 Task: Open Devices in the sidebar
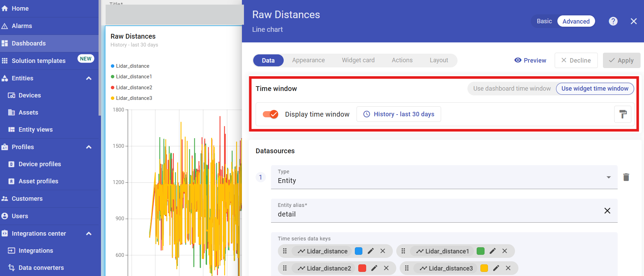click(30, 95)
